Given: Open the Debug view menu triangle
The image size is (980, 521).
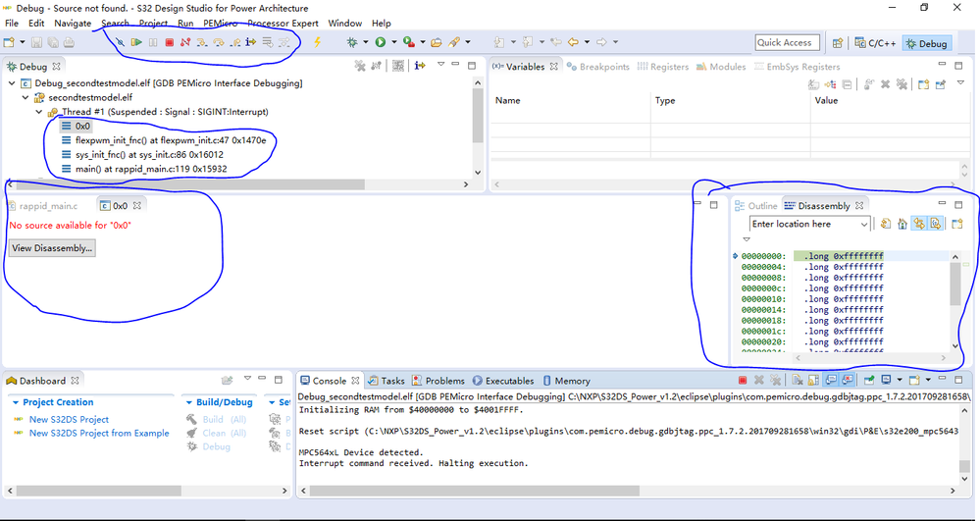Looking at the screenshot, I should [x=440, y=65].
